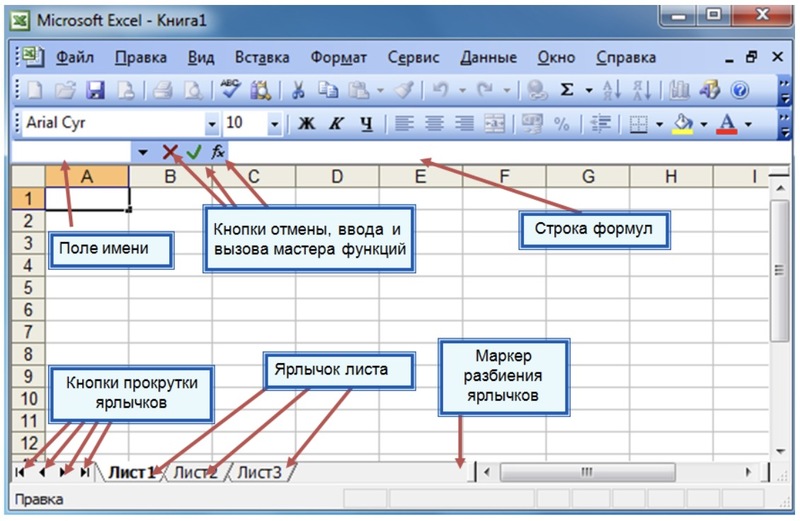Click the last-sheet tab scroll button
Image resolution: width=800 pixels, height=521 pixels.
pyautogui.click(x=85, y=473)
